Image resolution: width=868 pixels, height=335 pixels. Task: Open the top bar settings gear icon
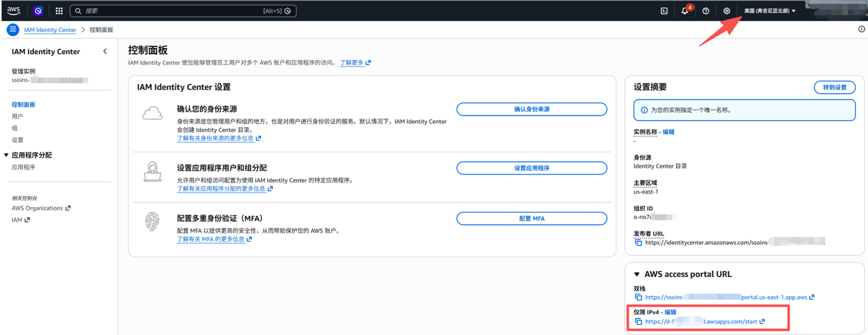727,11
